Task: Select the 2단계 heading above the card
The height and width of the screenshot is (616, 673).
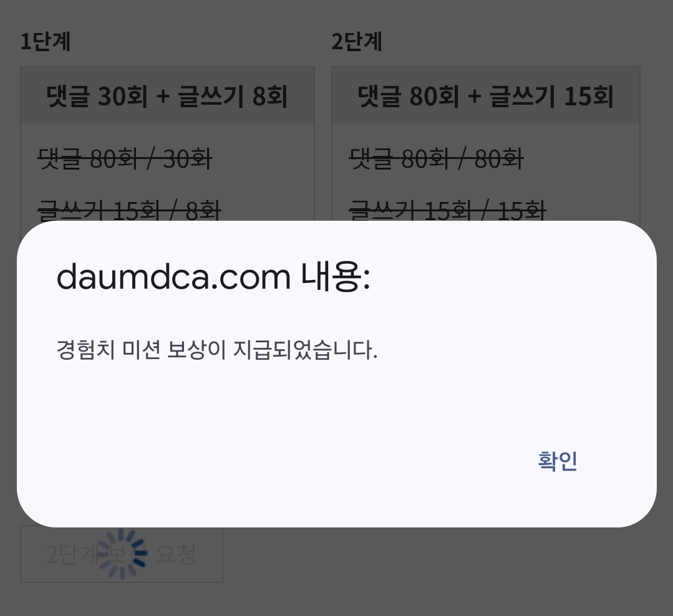Action: [356, 42]
